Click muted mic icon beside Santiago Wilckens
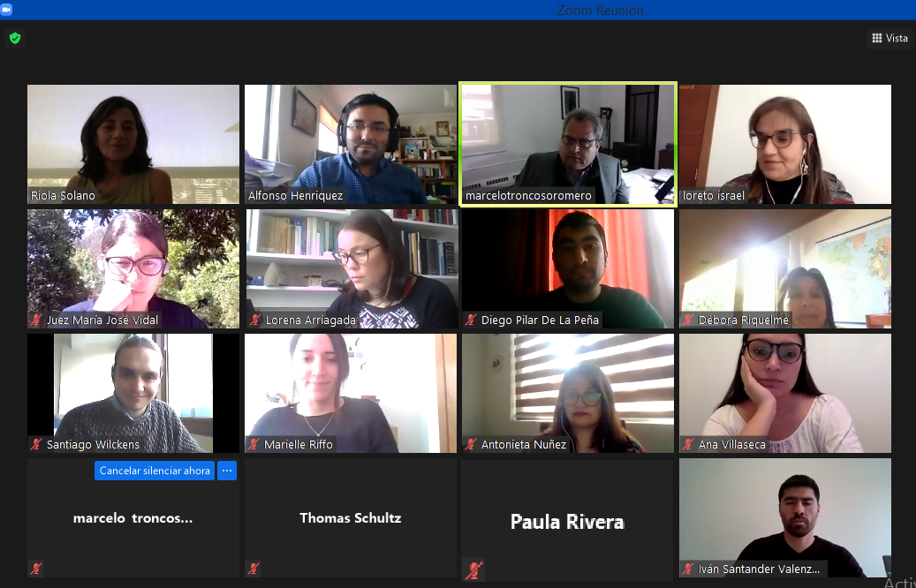The width and height of the screenshot is (916, 588). pos(36,444)
